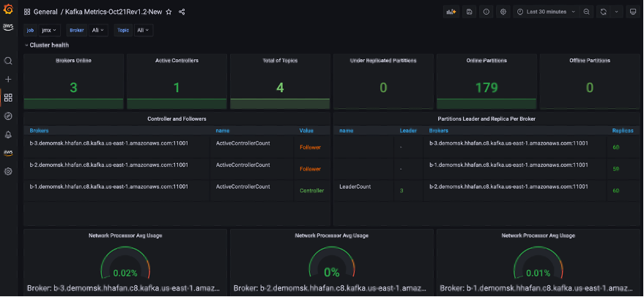
Task: Open Partitions Leader and Replica Per Broker title
Action: pyautogui.click(x=486, y=119)
